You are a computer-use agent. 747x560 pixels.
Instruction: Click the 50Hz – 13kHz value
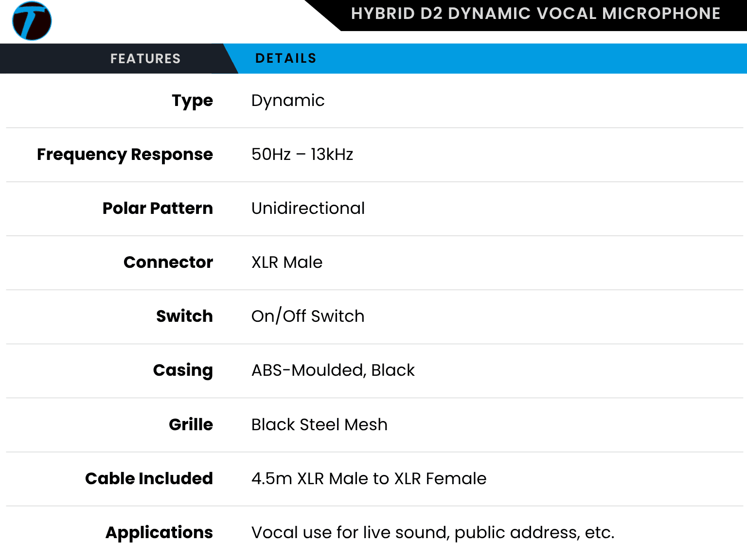pyautogui.click(x=302, y=155)
